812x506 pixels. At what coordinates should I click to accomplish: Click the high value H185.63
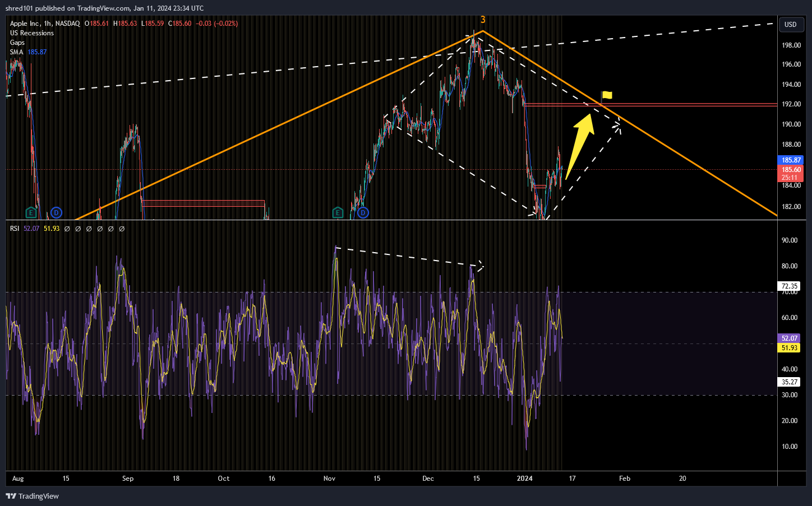125,24
